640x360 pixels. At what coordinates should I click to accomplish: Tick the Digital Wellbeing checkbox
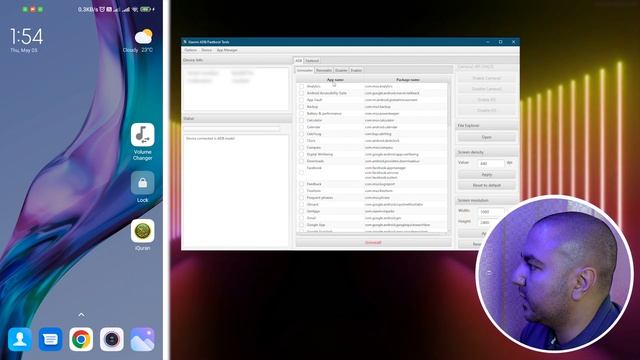tap(301, 154)
